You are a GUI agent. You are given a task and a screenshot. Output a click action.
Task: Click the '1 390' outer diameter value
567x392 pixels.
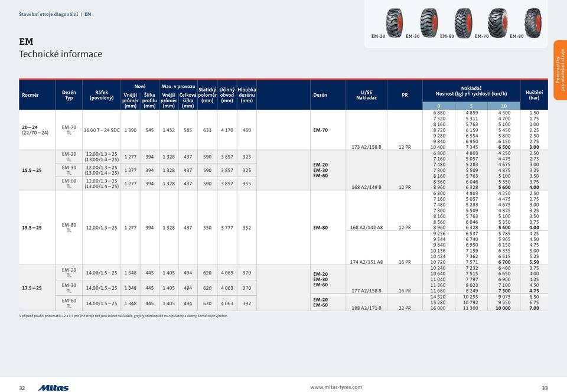click(131, 130)
